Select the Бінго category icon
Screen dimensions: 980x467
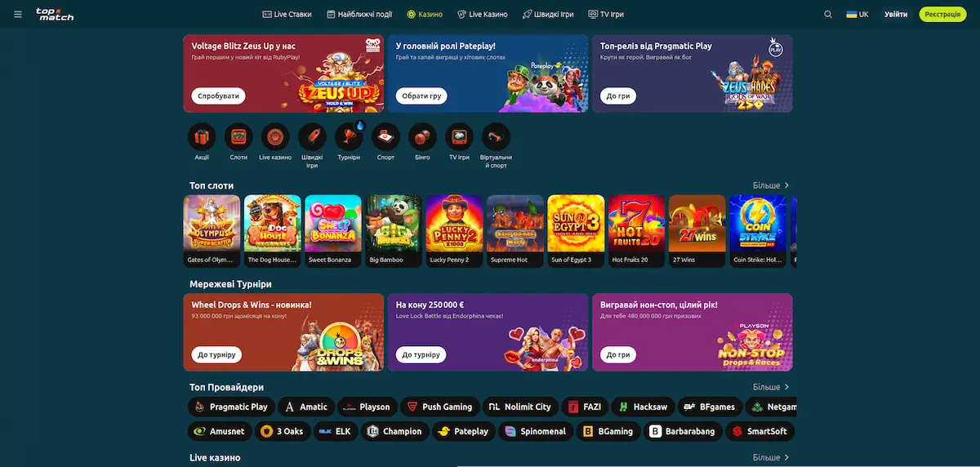[x=422, y=136]
